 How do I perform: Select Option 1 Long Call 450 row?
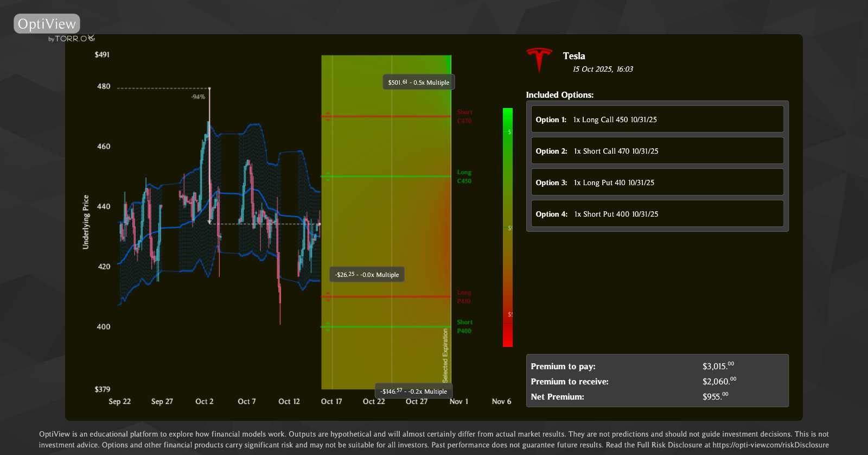click(657, 119)
